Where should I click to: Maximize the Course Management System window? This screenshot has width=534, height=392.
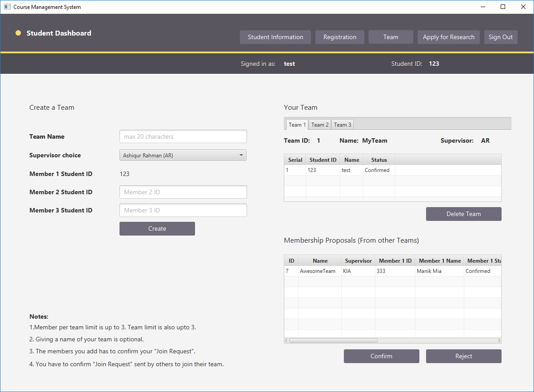point(503,7)
